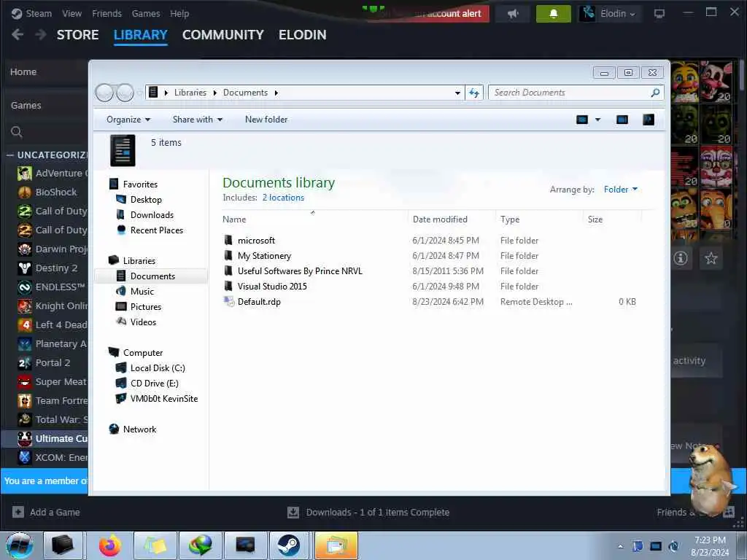Screen dimensions: 747x560
Task: Open Desktop under Favorites
Action: point(146,200)
